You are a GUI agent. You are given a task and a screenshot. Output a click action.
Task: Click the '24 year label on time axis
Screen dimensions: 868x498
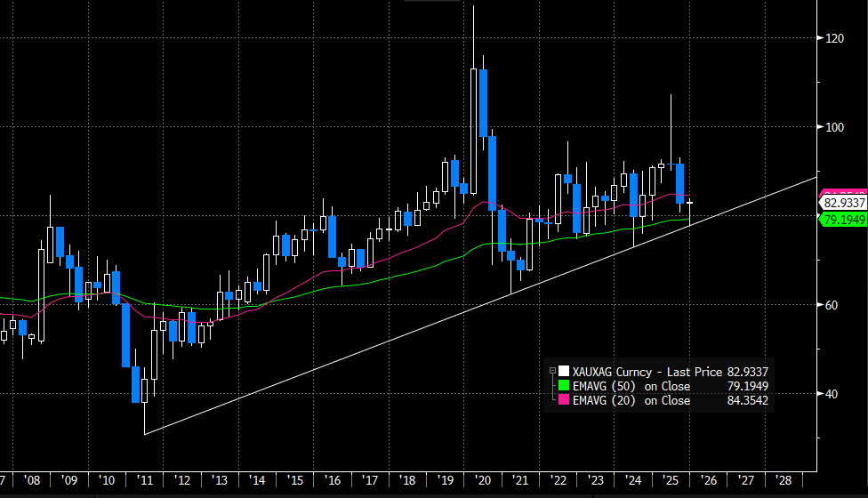pyautogui.click(x=632, y=480)
